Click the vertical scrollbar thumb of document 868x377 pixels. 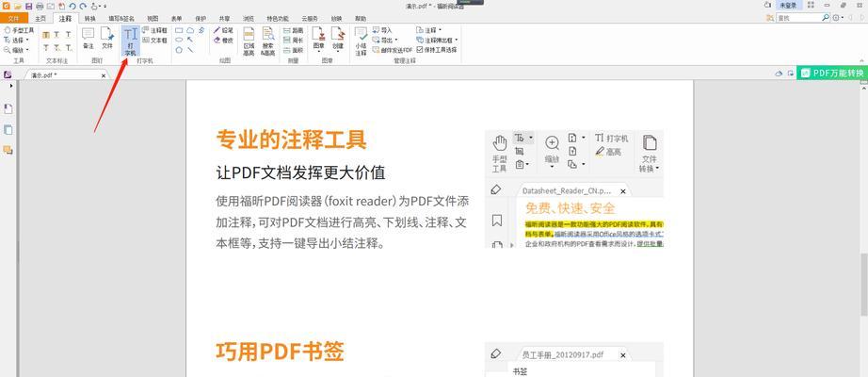point(863,285)
